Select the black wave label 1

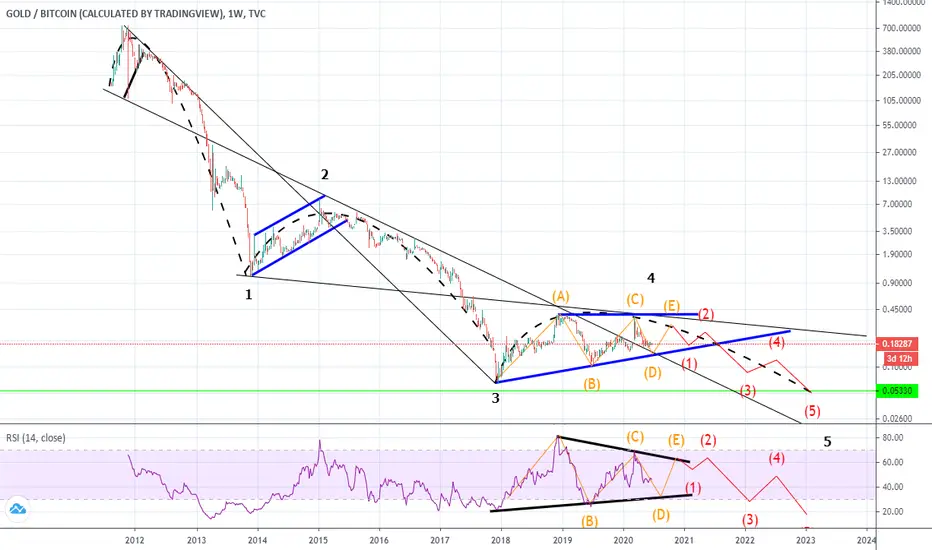tap(248, 294)
